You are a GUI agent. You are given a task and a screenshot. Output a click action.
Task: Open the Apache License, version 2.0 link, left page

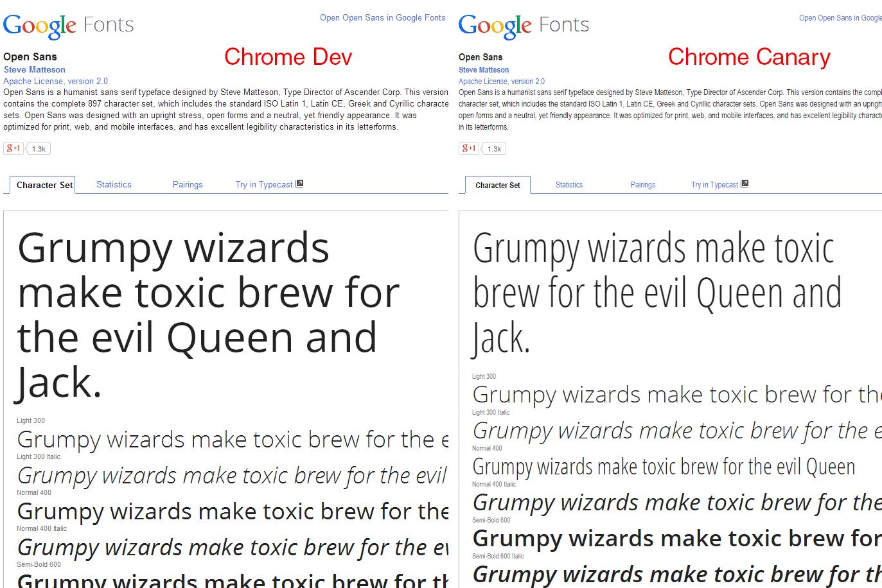55,81
